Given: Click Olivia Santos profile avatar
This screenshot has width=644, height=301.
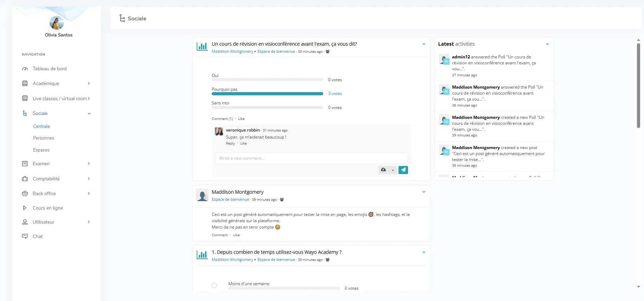Looking at the screenshot, I should tap(57, 23).
